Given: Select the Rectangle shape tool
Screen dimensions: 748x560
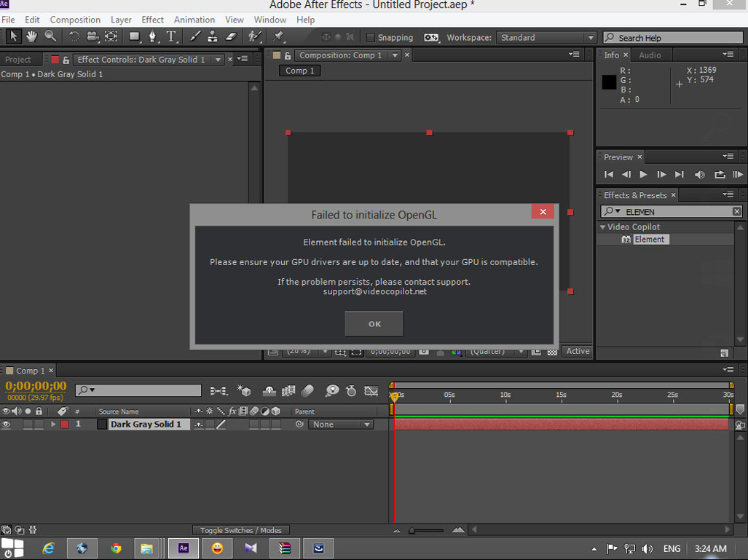Looking at the screenshot, I should [x=135, y=36].
